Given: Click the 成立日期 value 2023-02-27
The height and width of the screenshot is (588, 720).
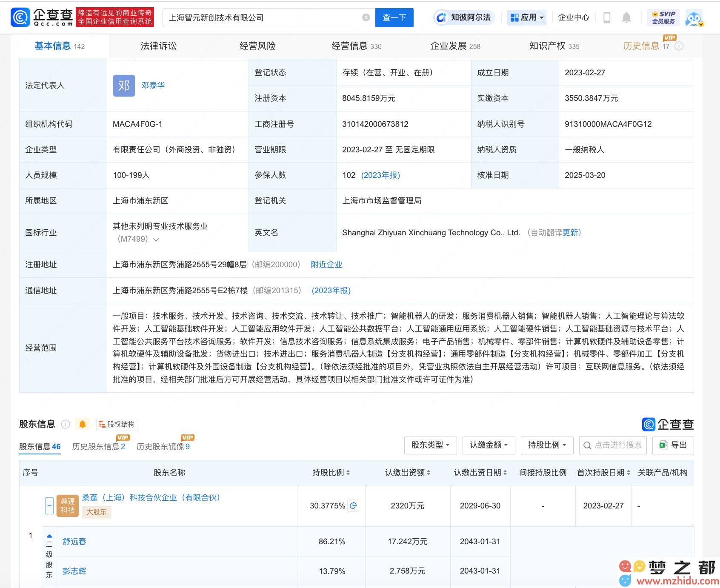Looking at the screenshot, I should tap(585, 73).
